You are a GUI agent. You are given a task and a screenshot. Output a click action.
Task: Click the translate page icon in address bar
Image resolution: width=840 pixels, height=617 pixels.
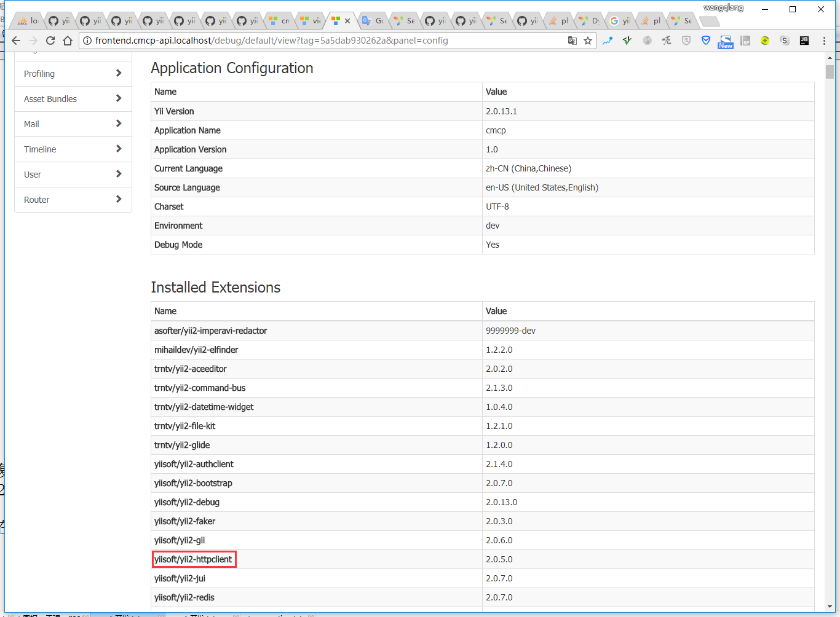coord(572,41)
